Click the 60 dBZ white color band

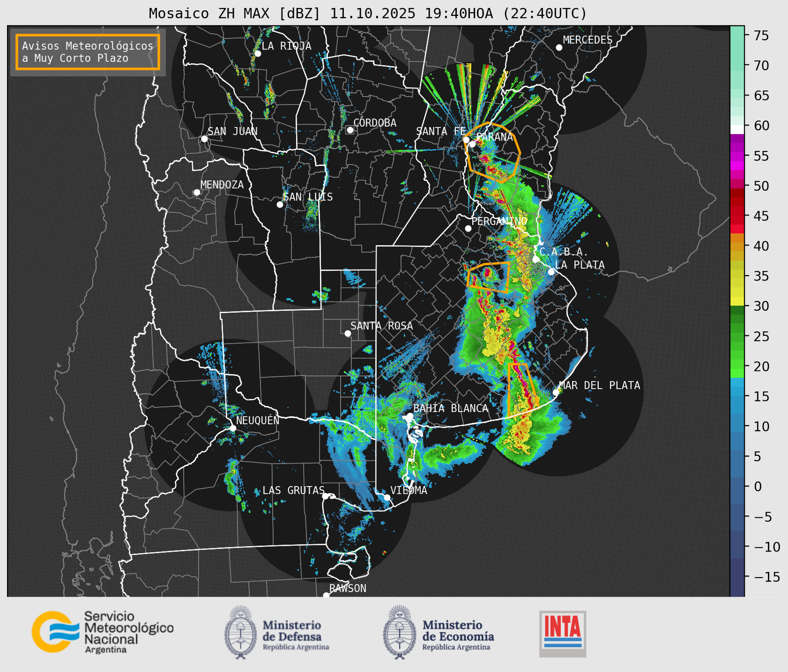coord(737,129)
